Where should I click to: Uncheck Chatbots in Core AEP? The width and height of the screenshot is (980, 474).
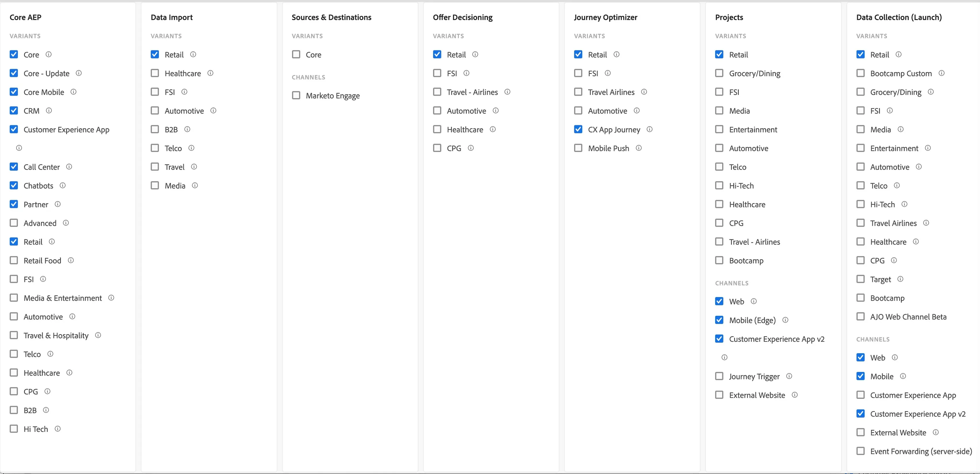pyautogui.click(x=14, y=185)
